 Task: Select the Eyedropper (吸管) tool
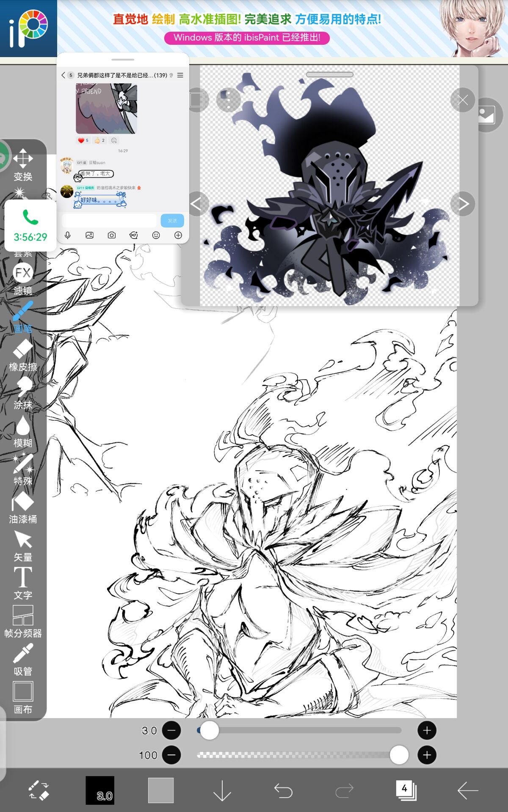coord(23,660)
